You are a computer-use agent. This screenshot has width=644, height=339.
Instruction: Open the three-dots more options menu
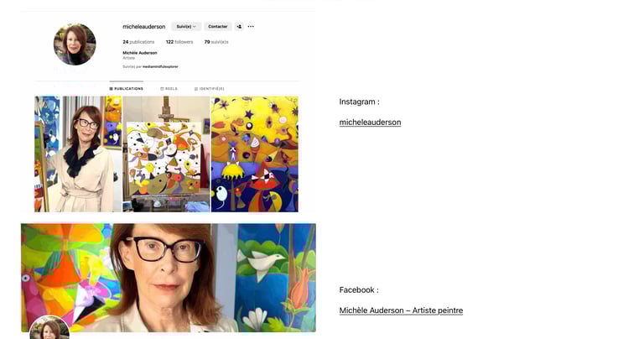(251, 26)
